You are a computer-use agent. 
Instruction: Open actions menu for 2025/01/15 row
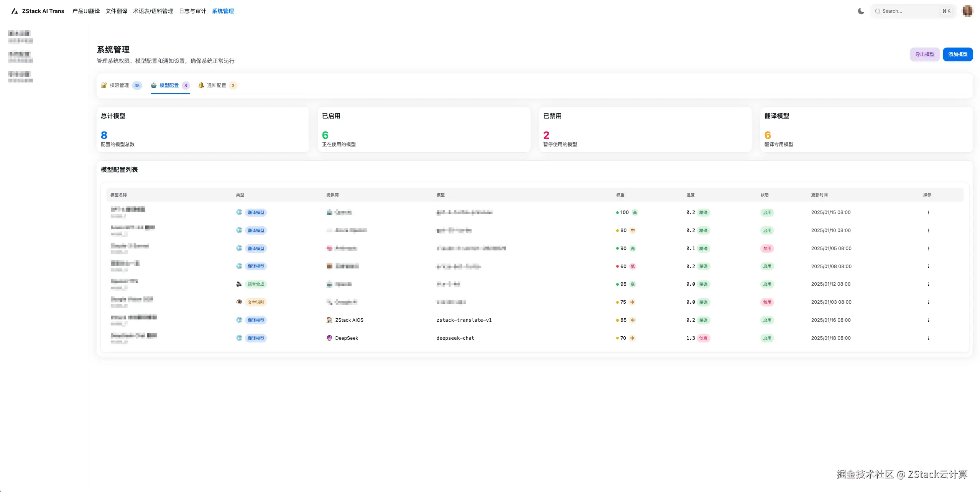928,212
